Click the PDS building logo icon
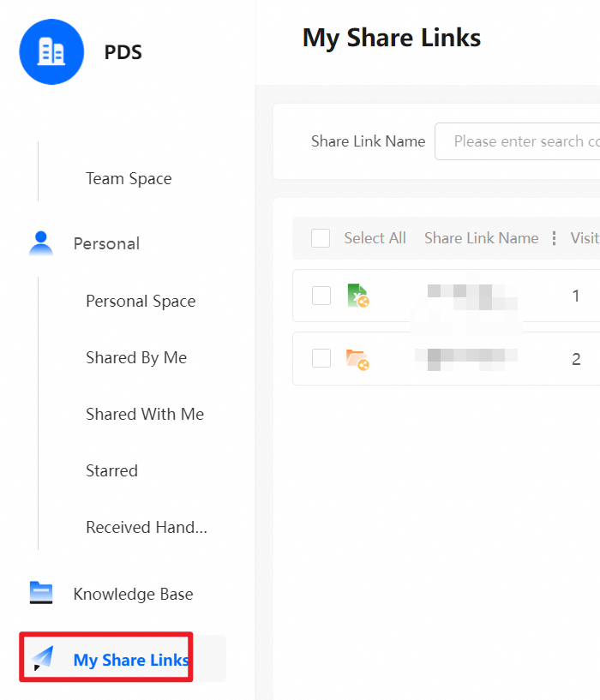 51,51
